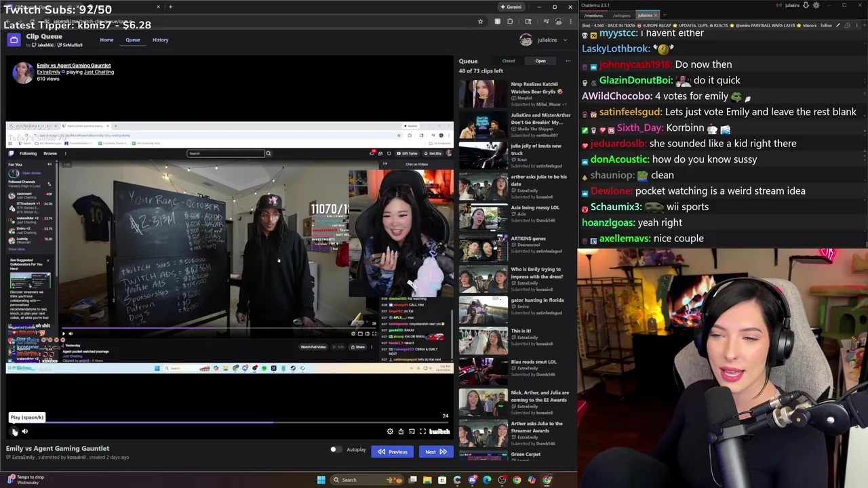Viewport: 868px width, 488px height.
Task: Click the Chatterino viewer list icon
Action: [x=847, y=25]
